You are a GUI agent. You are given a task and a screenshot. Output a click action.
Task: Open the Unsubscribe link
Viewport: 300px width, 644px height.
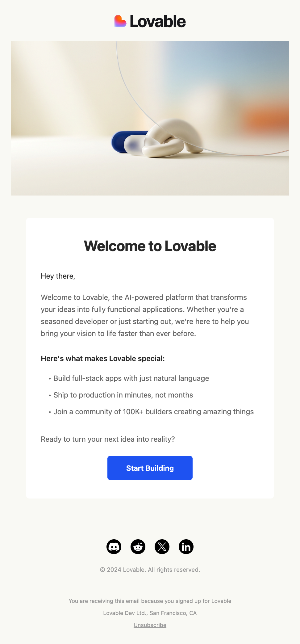[150, 625]
